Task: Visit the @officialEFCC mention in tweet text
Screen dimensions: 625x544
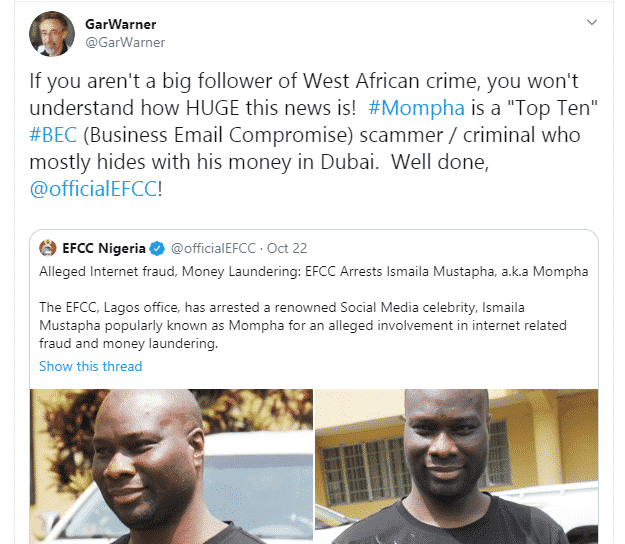Action: tap(93, 189)
